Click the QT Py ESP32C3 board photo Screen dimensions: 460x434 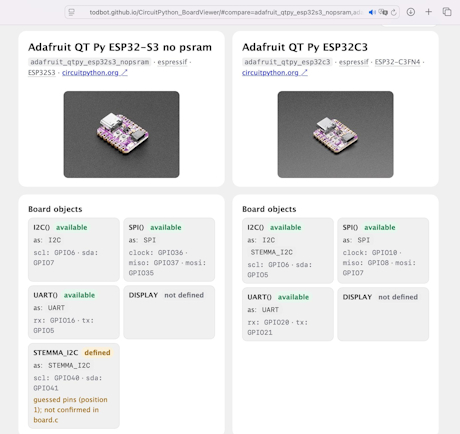click(x=335, y=134)
